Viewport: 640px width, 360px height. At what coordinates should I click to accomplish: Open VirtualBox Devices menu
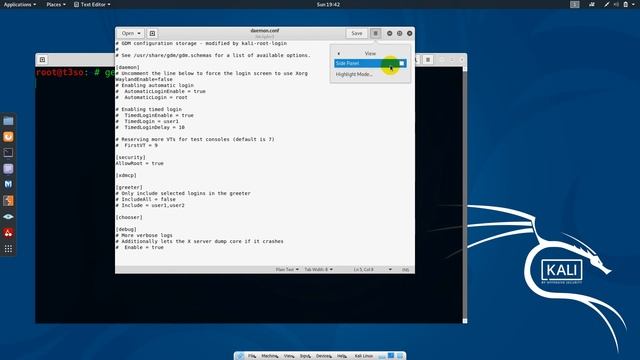pyautogui.click(x=324, y=356)
